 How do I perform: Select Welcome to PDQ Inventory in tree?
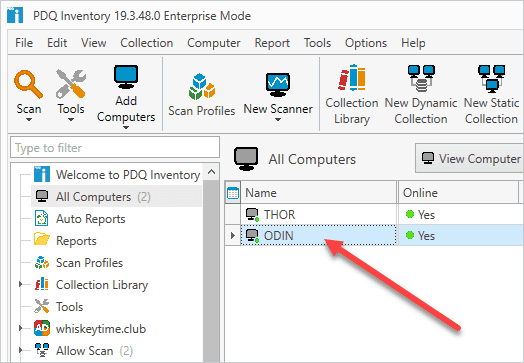click(128, 174)
